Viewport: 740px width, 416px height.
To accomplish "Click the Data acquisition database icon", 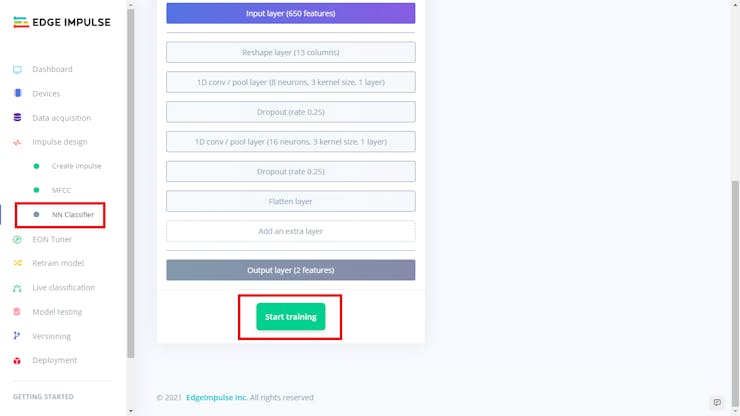I will [x=17, y=118].
